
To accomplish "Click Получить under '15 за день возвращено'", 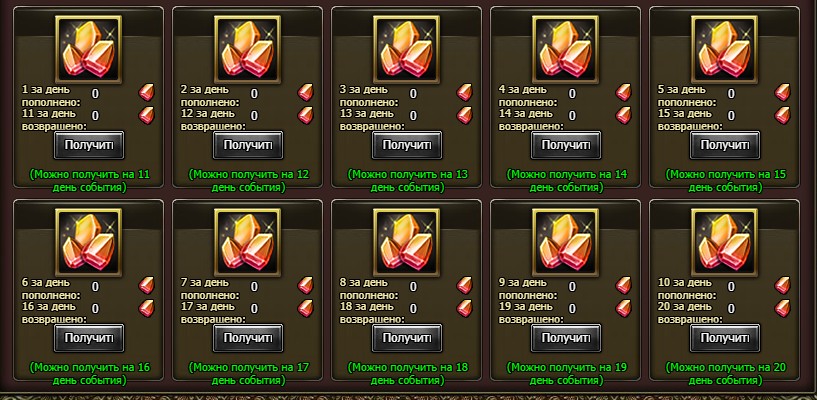I will (x=725, y=145).
